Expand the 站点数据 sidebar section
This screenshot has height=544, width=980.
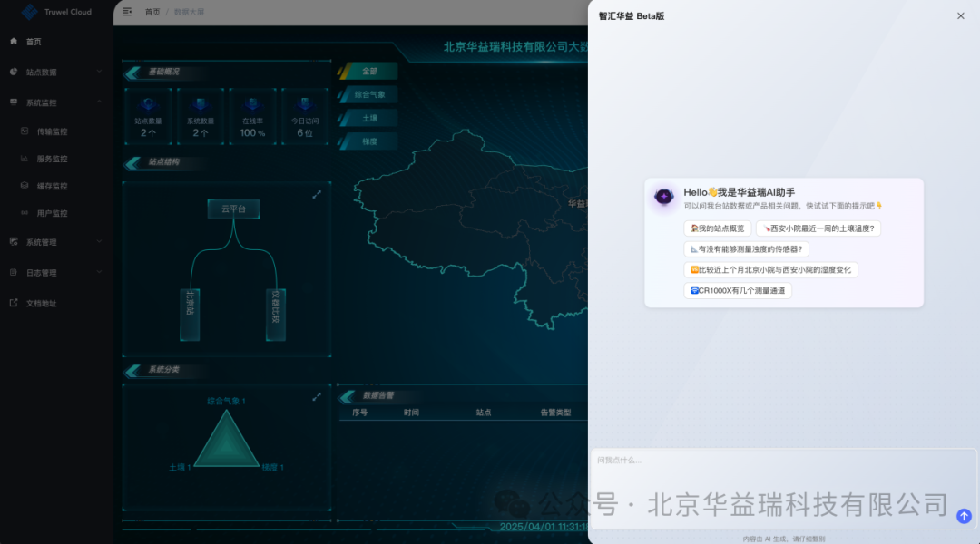(50, 72)
